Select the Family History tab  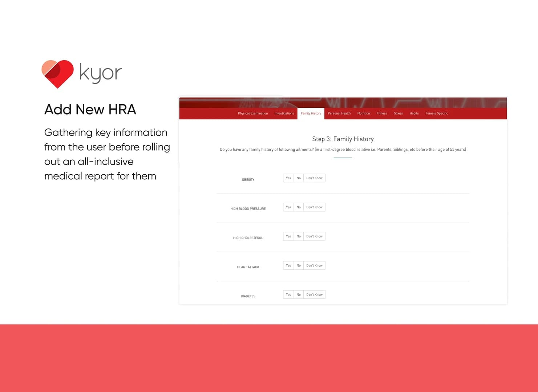pyautogui.click(x=311, y=114)
